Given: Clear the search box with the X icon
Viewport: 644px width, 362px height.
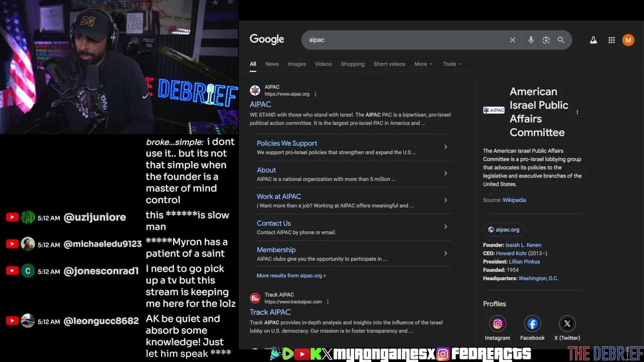Looking at the screenshot, I should coord(512,40).
